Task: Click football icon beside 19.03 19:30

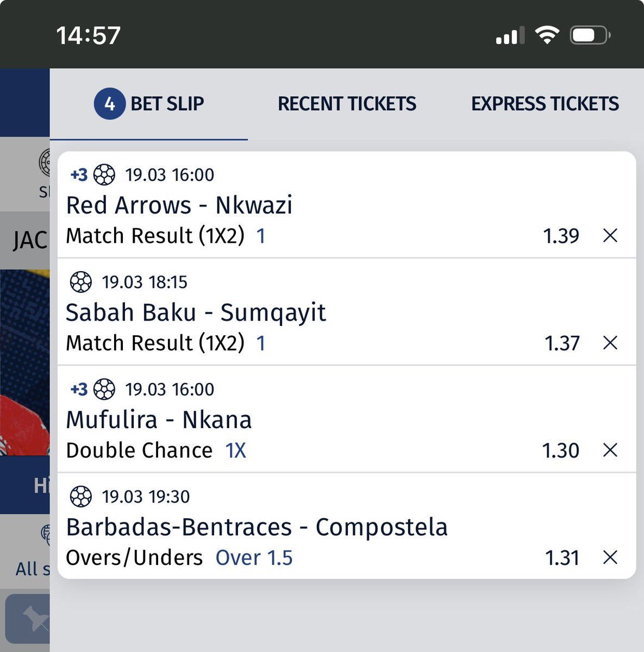Action: tap(81, 497)
